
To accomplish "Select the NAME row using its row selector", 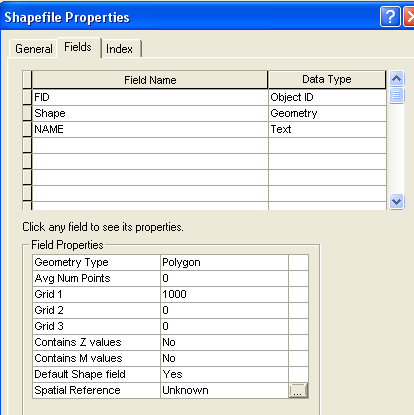I will point(27,129).
